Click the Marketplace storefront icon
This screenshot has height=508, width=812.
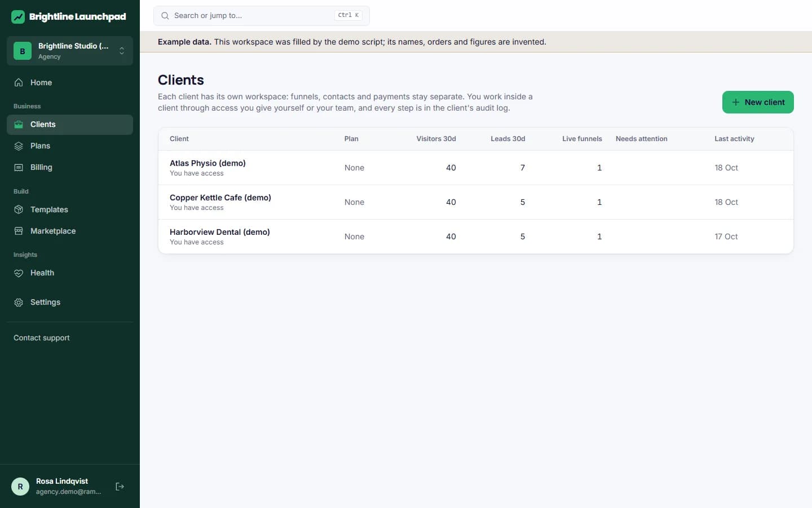point(19,231)
